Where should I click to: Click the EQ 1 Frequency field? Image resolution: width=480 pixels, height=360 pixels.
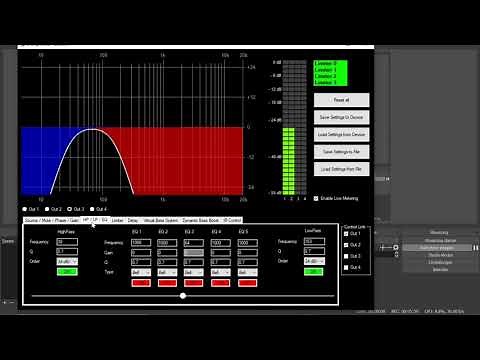(x=141, y=243)
